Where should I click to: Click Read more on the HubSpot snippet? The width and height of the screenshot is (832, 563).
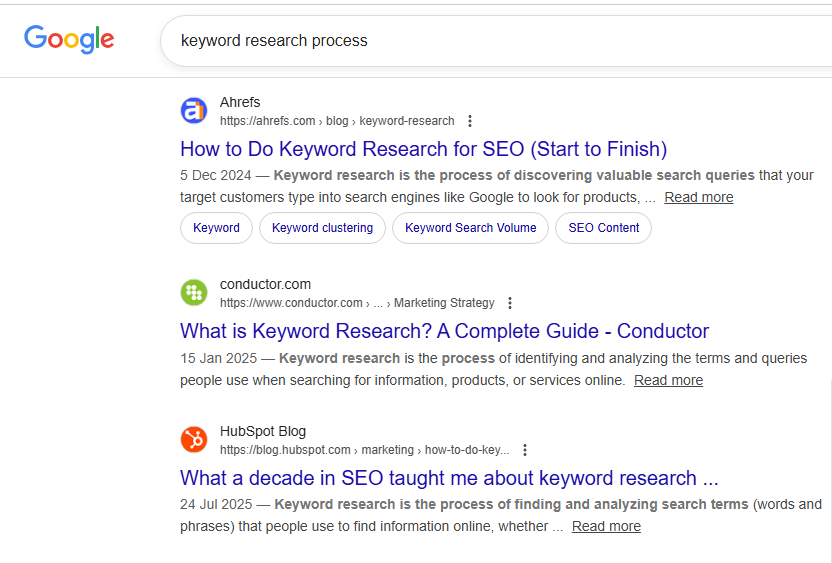606,526
